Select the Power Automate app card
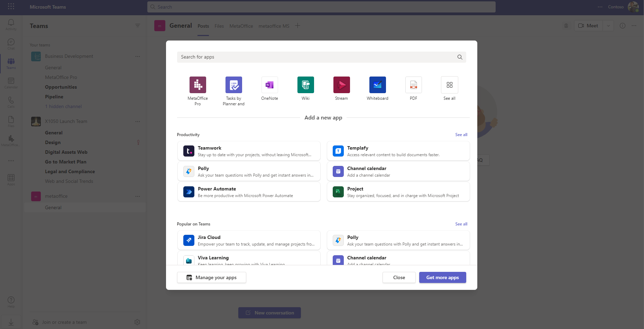Viewport: 644px width, 329px height. 249,192
